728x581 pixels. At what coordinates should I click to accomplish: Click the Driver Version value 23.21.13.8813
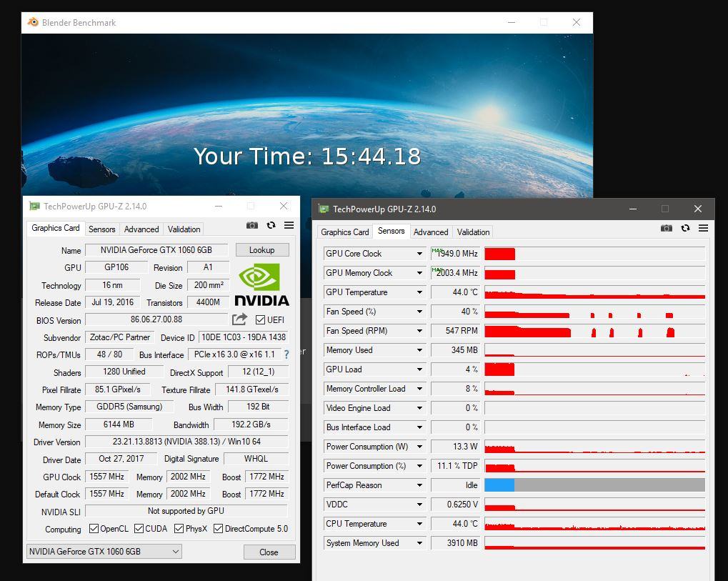(186, 442)
